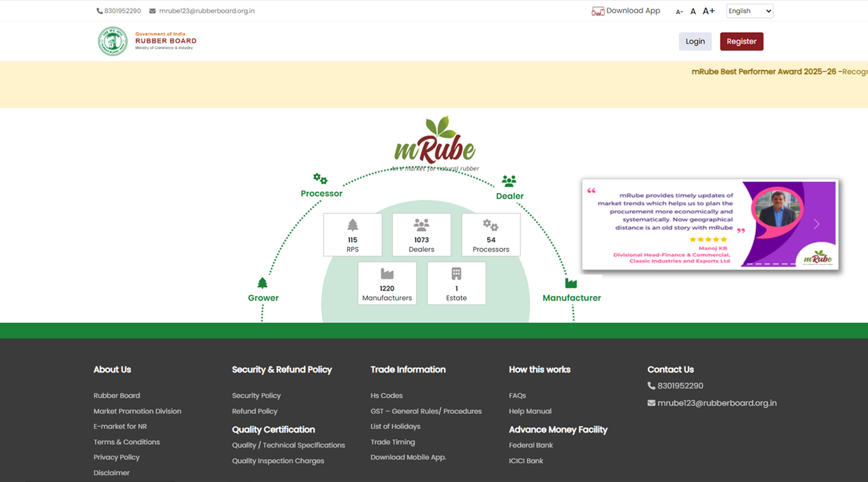Click the Manoj KB testimonial thumbnail
The image size is (868, 482).
[x=776, y=207]
